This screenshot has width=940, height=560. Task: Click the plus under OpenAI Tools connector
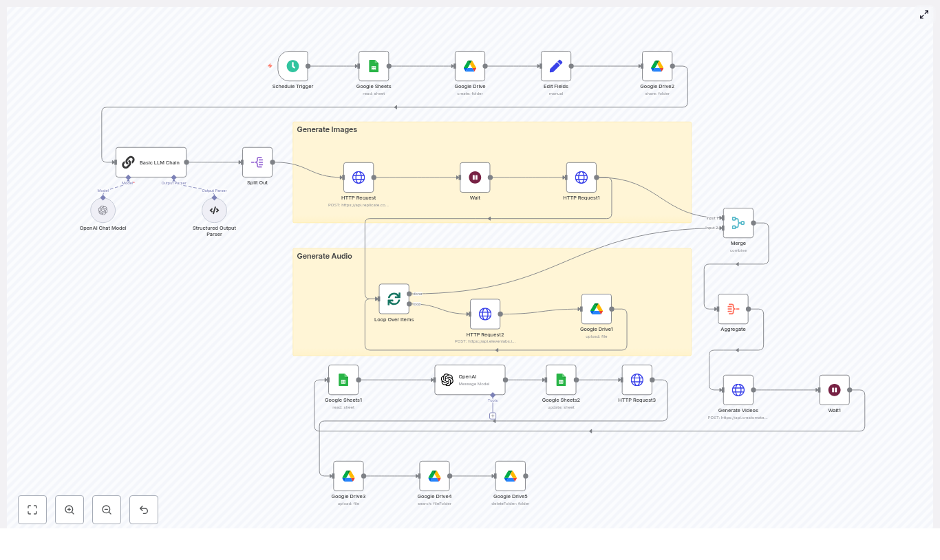coord(493,416)
